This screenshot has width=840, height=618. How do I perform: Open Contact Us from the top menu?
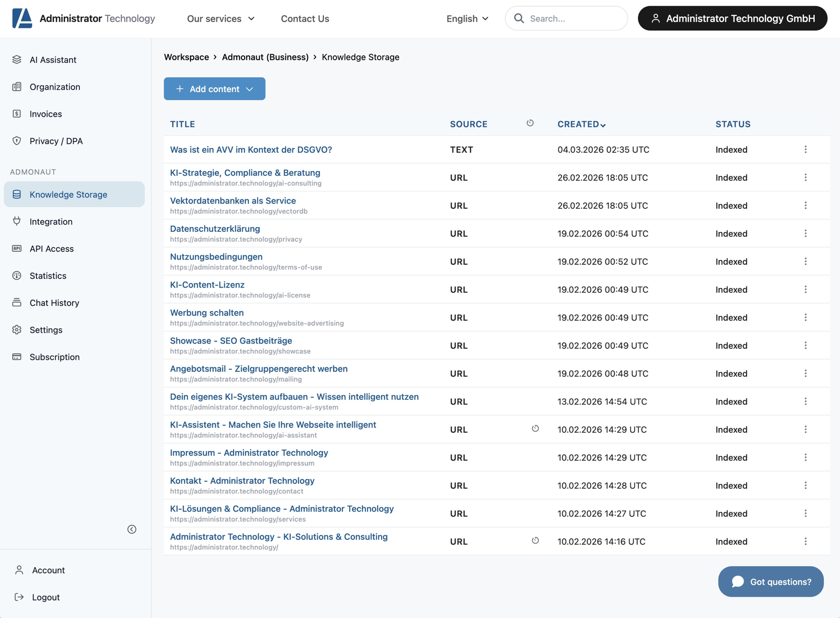[x=305, y=18]
